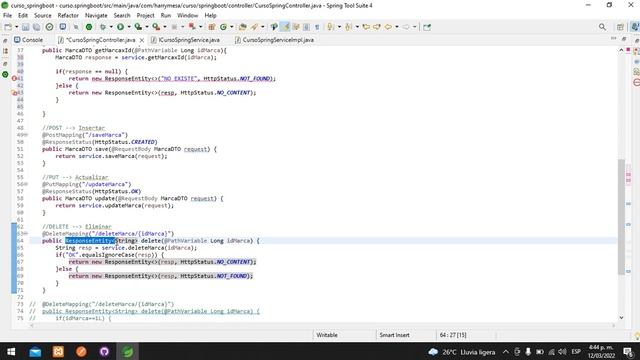
Task: Click the Open Type folder icon
Action: point(242,27)
